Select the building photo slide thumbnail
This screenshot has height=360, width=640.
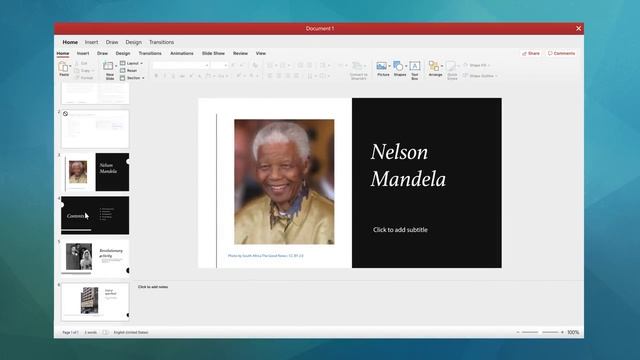[x=95, y=302]
